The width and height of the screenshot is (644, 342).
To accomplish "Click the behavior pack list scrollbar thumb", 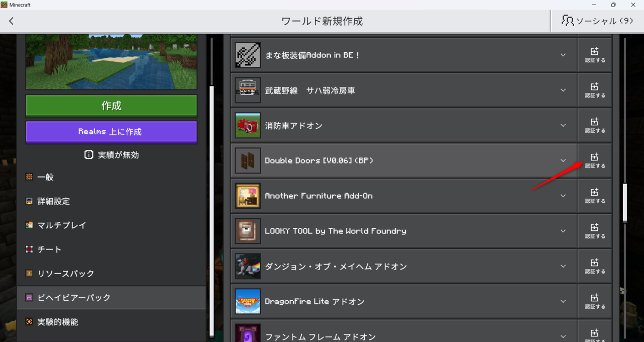I will [x=625, y=203].
